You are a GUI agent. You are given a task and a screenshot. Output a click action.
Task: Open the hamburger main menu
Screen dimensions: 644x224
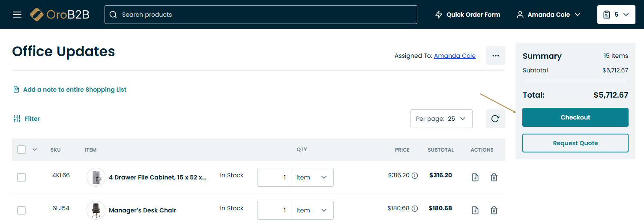pos(17,15)
